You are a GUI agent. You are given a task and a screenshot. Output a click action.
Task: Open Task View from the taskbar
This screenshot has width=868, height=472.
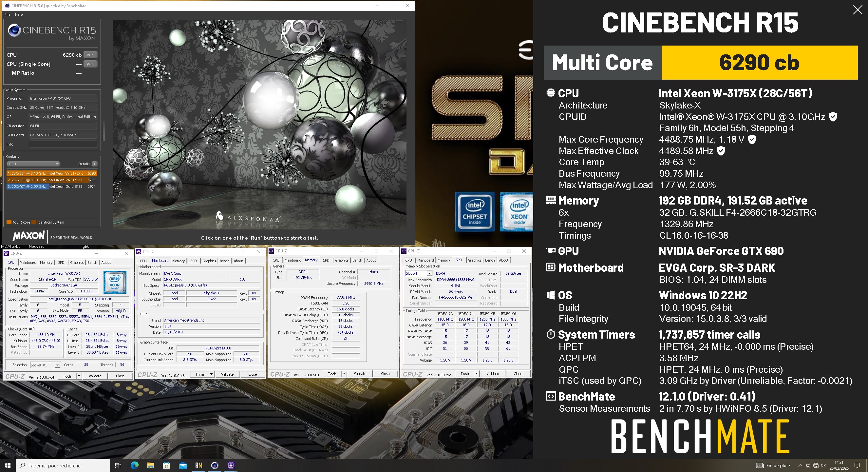(x=118, y=465)
